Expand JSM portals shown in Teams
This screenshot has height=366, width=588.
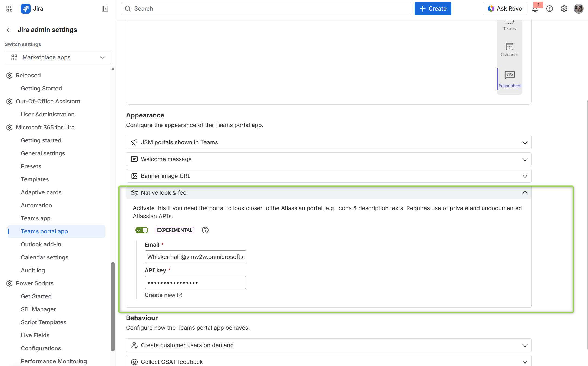coord(329,142)
